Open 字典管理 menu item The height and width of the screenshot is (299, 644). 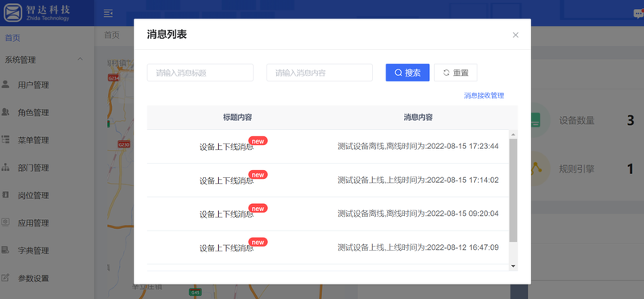click(x=33, y=251)
